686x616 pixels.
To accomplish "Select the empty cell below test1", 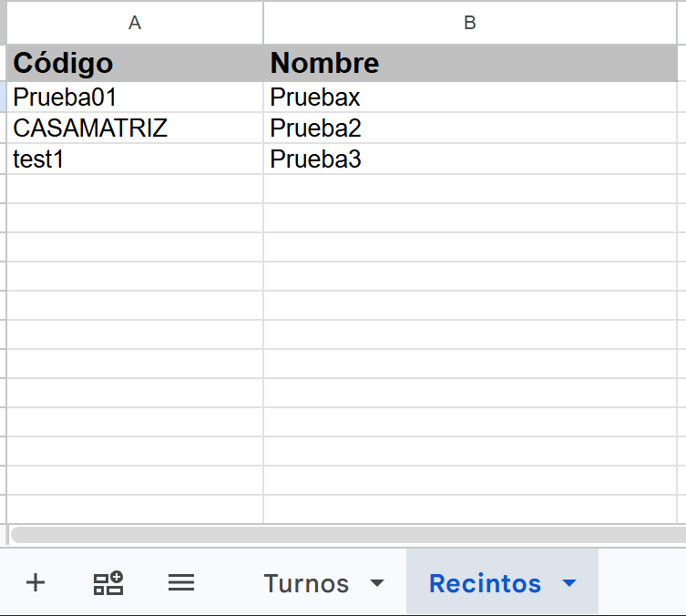I will (x=135, y=189).
